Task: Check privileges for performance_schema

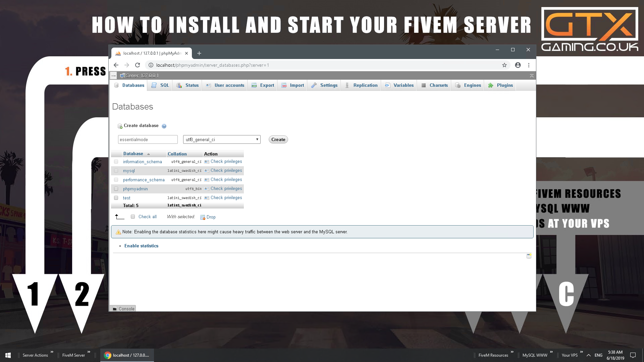Action: pyautogui.click(x=223, y=180)
